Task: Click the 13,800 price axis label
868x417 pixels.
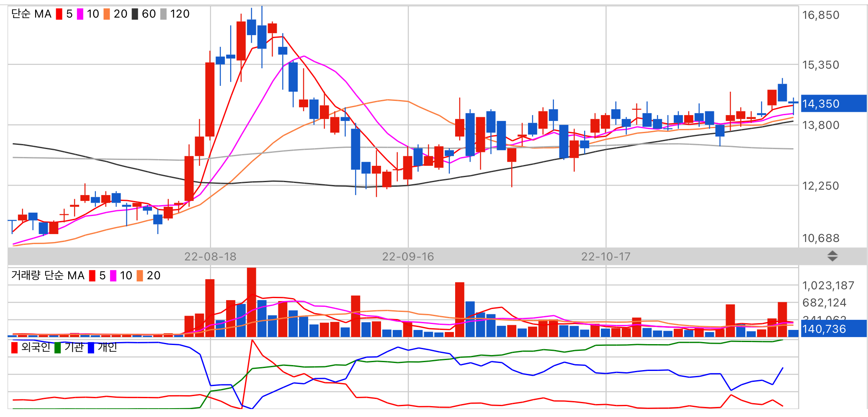Action: (x=821, y=125)
